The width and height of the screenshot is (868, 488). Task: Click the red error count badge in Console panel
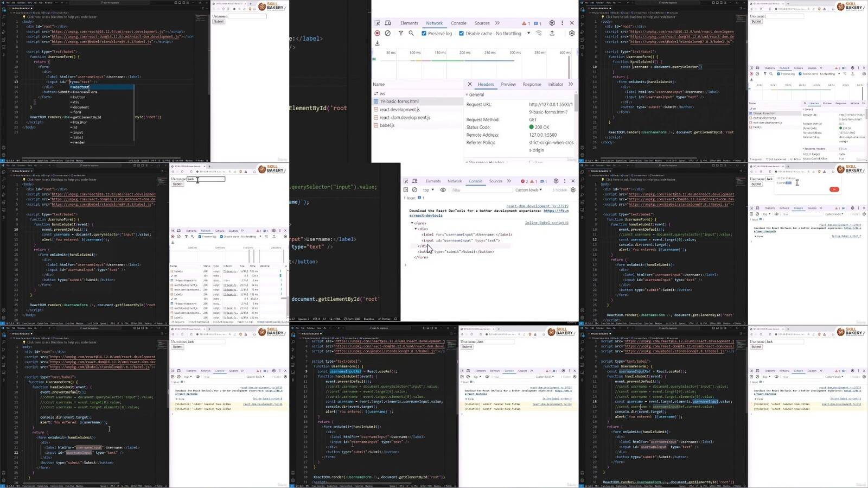(x=524, y=181)
